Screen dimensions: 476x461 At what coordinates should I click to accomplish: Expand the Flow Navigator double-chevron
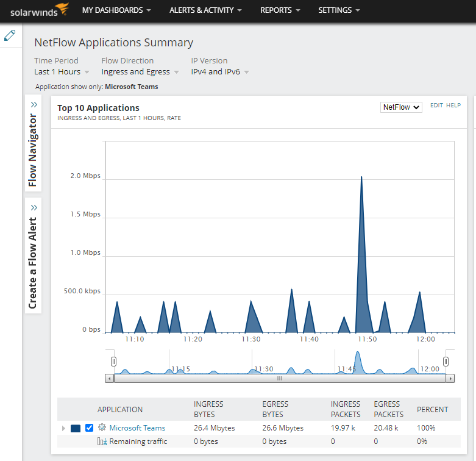click(x=34, y=105)
